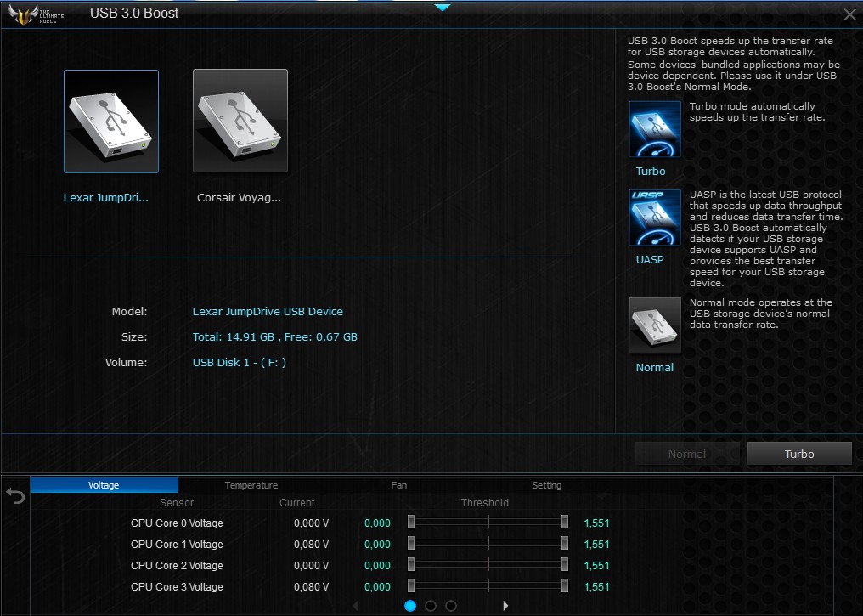Click the TUF Ultimate Force logo
The height and width of the screenshot is (616, 863).
click(x=37, y=14)
